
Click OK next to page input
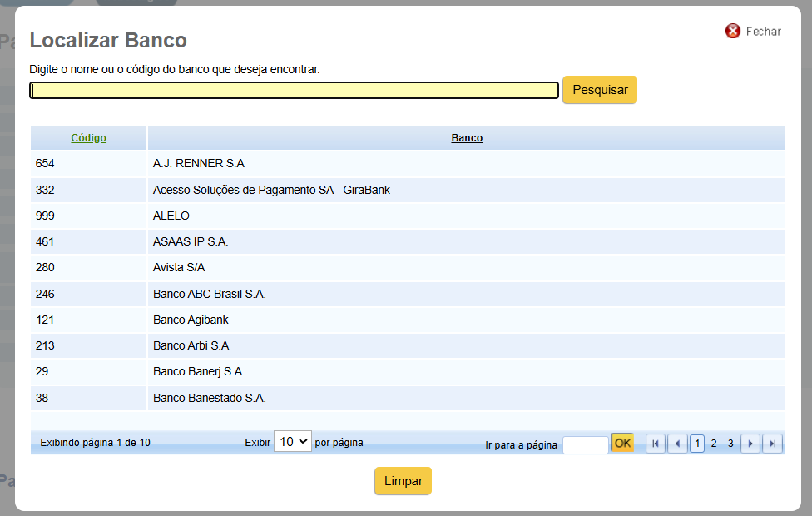point(622,443)
